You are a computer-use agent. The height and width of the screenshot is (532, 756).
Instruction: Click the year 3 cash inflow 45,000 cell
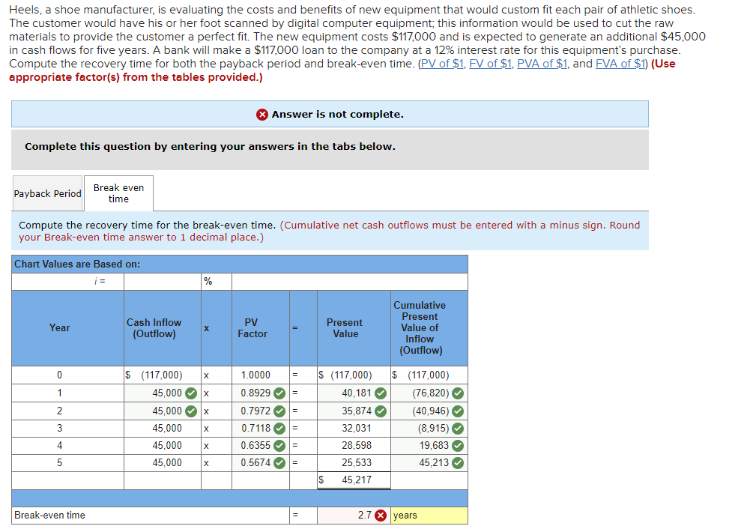[x=163, y=429]
